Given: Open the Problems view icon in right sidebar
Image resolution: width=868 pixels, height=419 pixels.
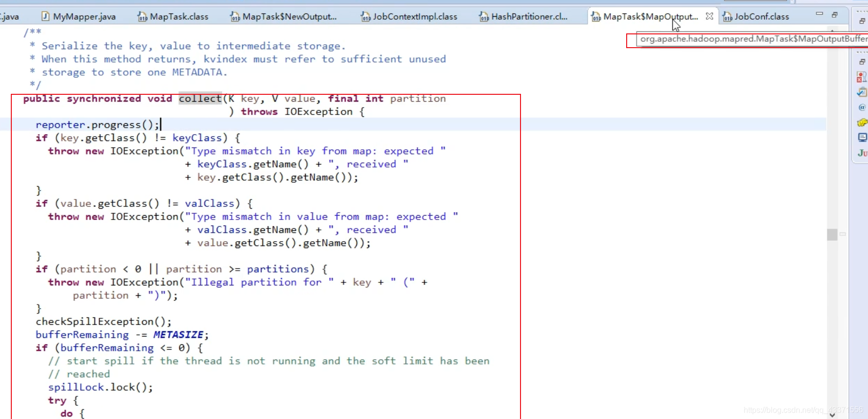Looking at the screenshot, I should (862, 77).
